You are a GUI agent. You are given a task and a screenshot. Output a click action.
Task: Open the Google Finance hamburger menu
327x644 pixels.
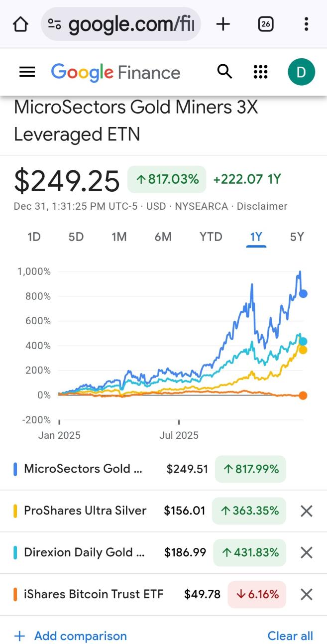point(27,72)
